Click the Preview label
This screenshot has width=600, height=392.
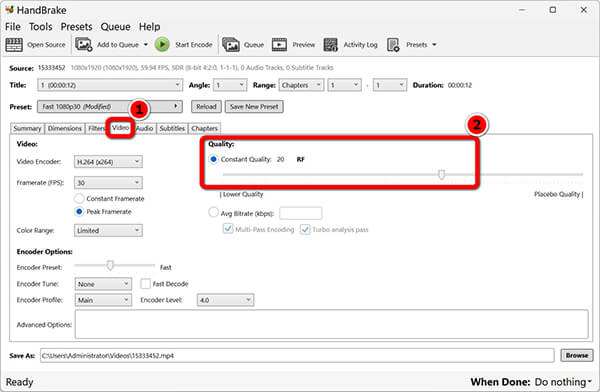coord(304,45)
